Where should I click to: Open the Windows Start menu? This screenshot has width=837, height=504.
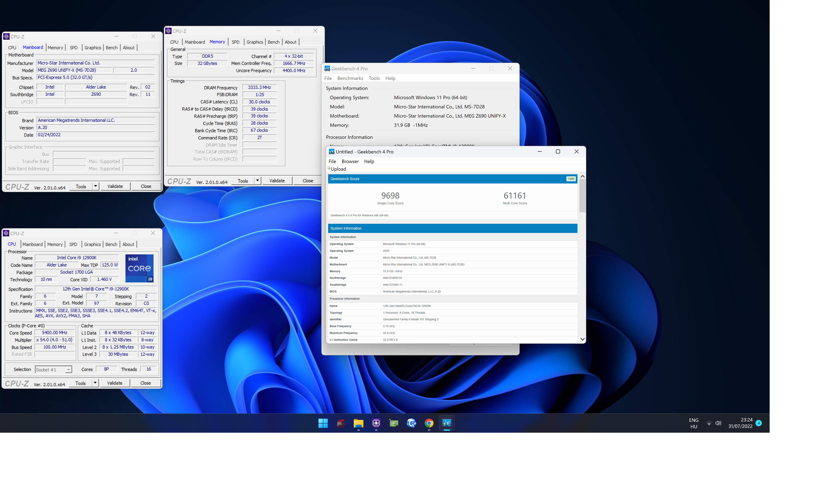[x=323, y=423]
